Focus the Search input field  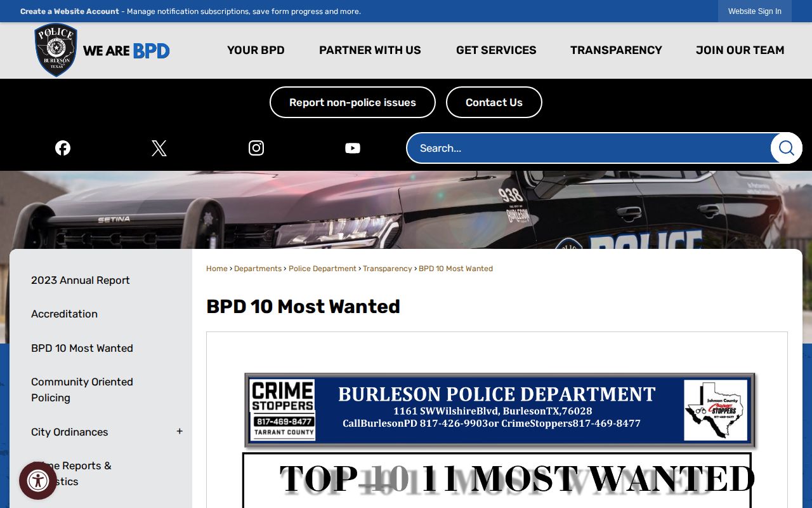pos(589,148)
